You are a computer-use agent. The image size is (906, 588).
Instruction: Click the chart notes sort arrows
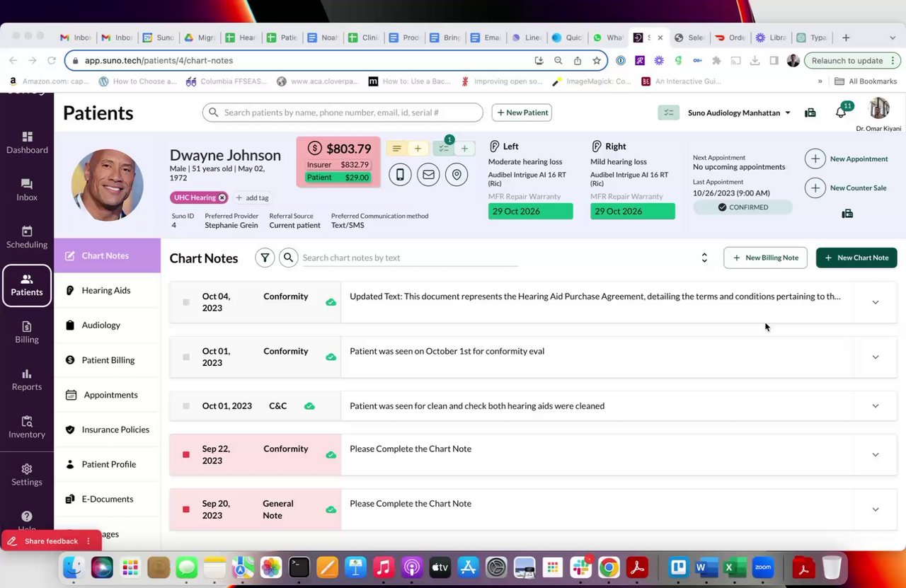coord(704,258)
